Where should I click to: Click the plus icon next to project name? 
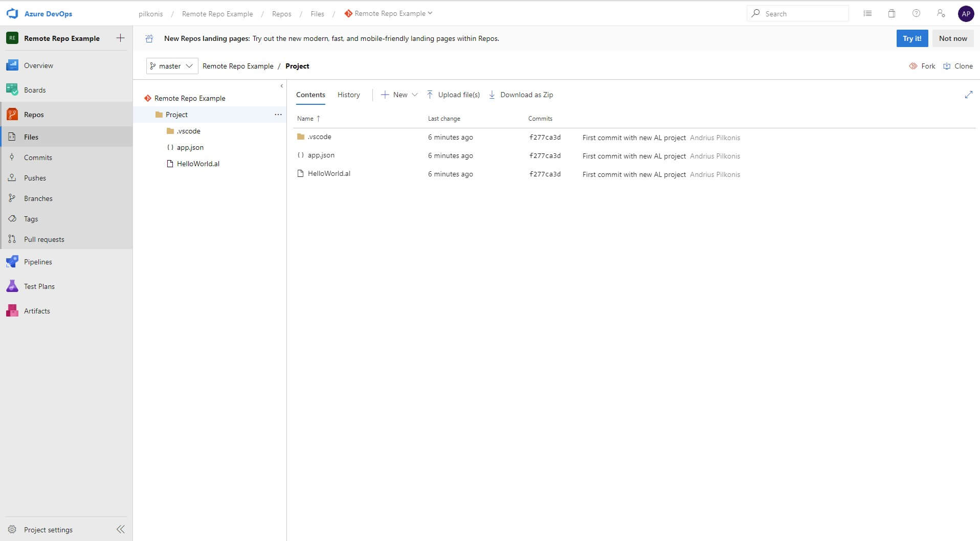tap(120, 38)
